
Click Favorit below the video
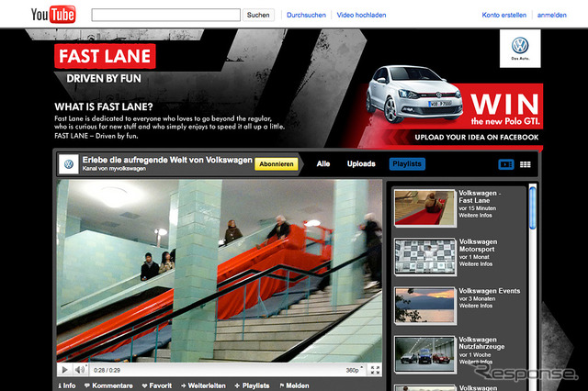point(157,385)
